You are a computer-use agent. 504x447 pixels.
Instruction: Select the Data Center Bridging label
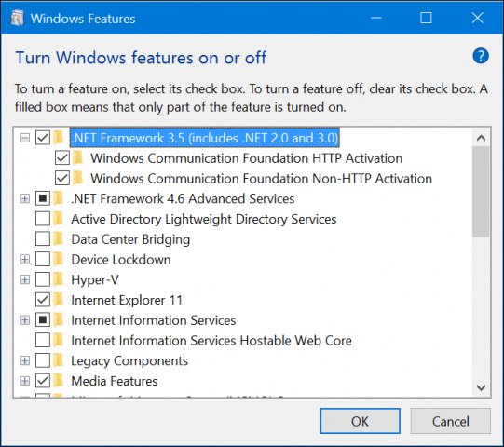pyautogui.click(x=130, y=239)
